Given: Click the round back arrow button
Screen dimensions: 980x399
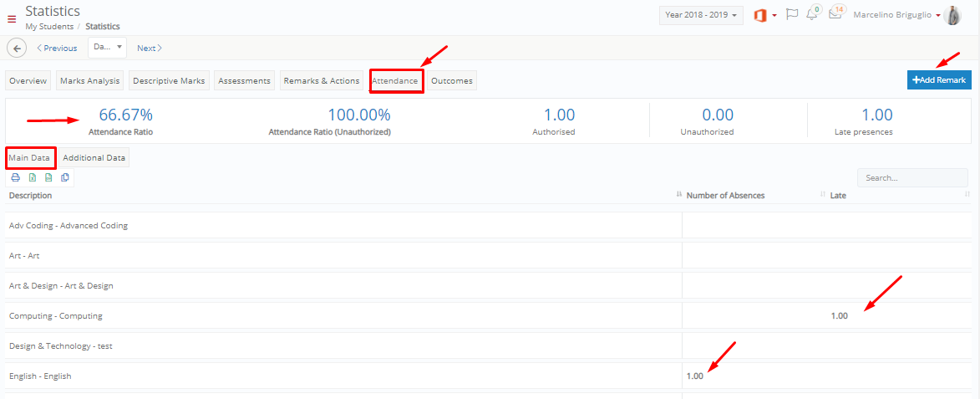Looking at the screenshot, I should click(x=17, y=49).
